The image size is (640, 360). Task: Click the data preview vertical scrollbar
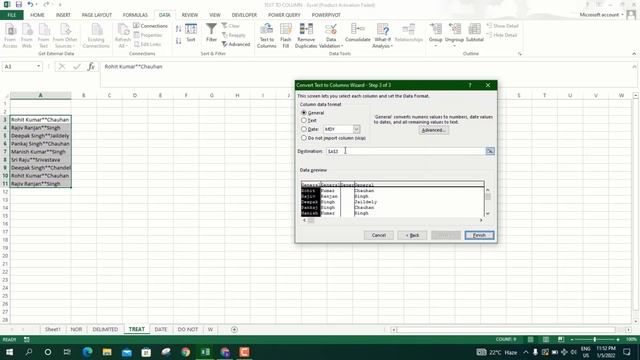(487, 202)
